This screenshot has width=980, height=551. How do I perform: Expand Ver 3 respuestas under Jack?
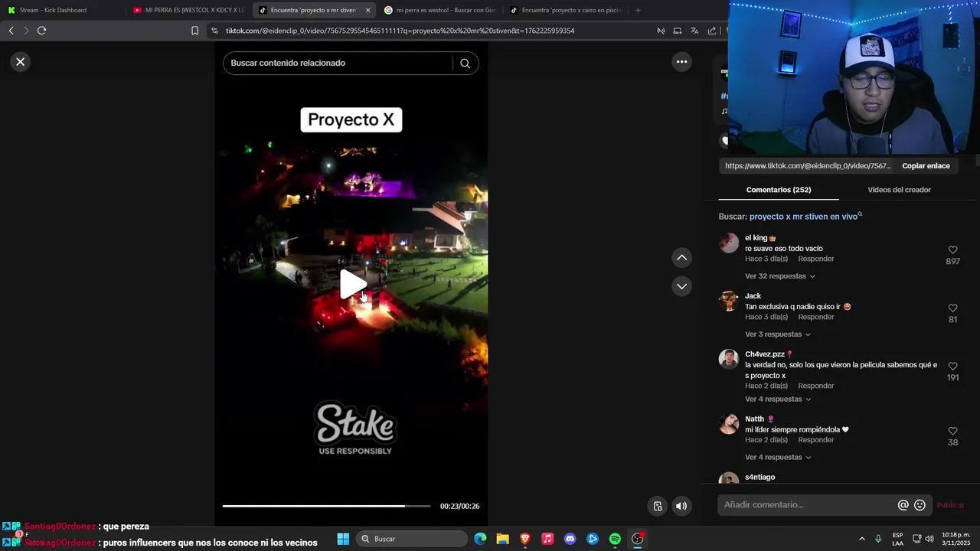(x=777, y=334)
